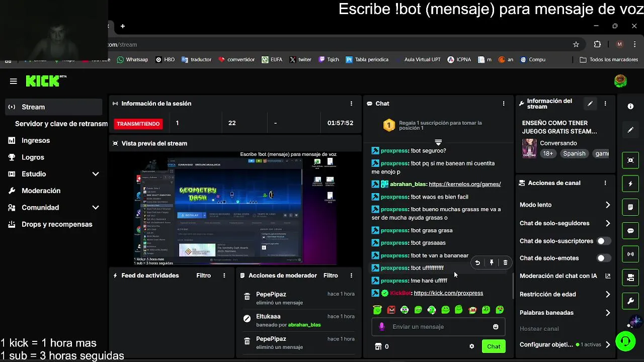
Task: Open Session info three-dot menu
Action: 351,104
